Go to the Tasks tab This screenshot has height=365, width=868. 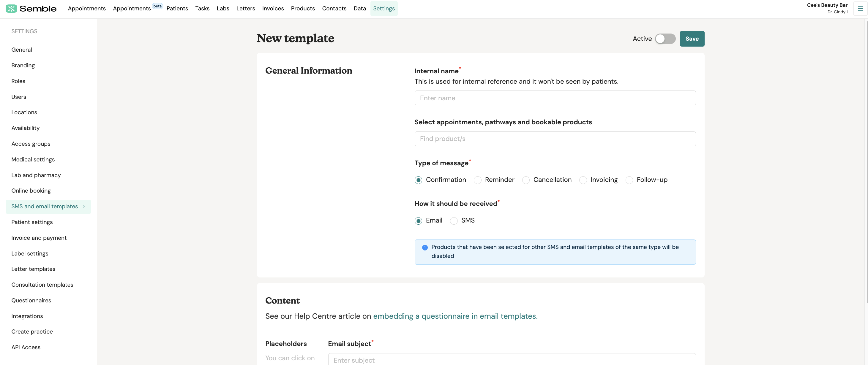[x=202, y=8]
